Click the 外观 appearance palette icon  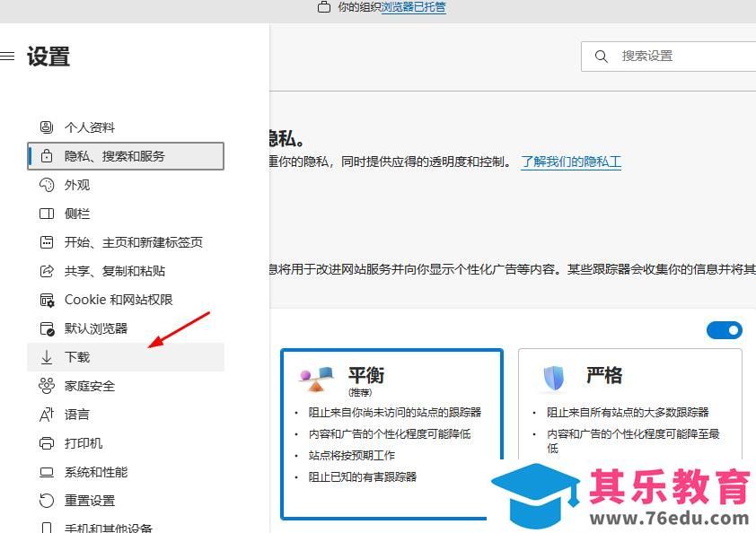coord(47,185)
